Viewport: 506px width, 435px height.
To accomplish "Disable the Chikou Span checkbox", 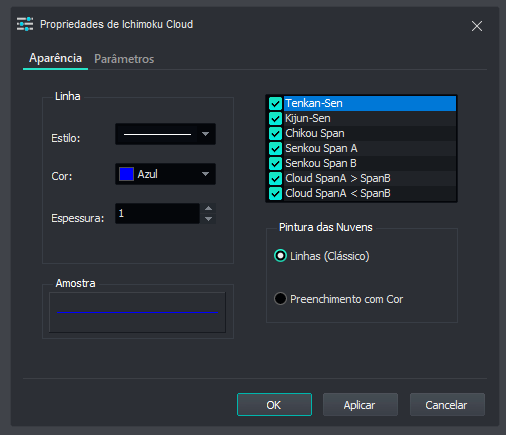I will tap(275, 133).
